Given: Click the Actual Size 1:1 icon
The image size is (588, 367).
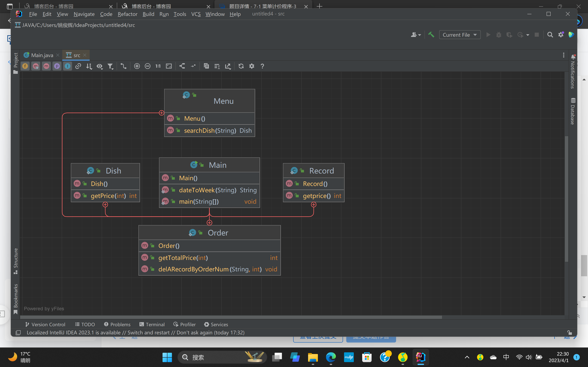Looking at the screenshot, I should (158, 66).
